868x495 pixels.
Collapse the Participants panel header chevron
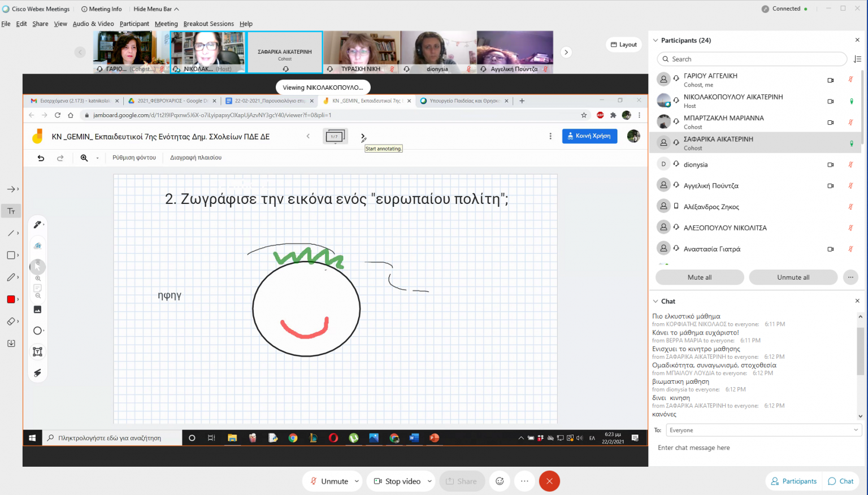click(656, 40)
